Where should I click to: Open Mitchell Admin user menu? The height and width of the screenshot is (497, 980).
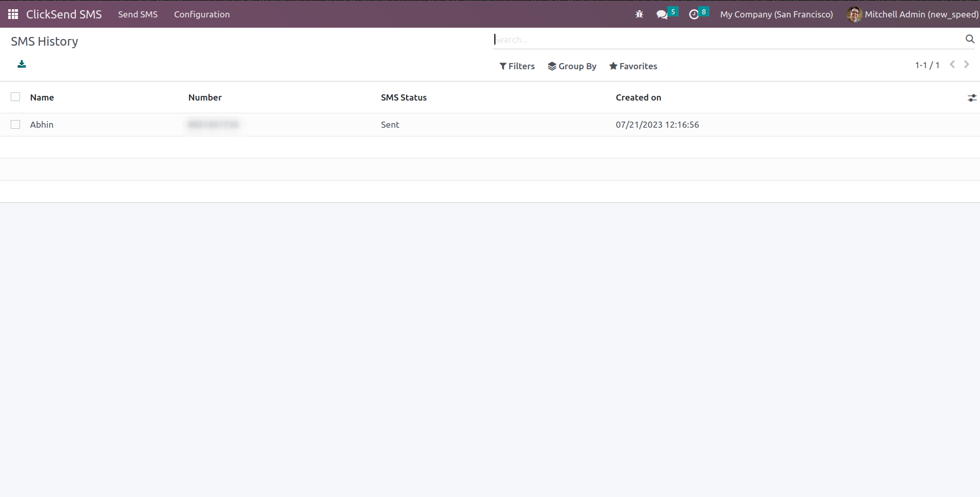(x=912, y=14)
